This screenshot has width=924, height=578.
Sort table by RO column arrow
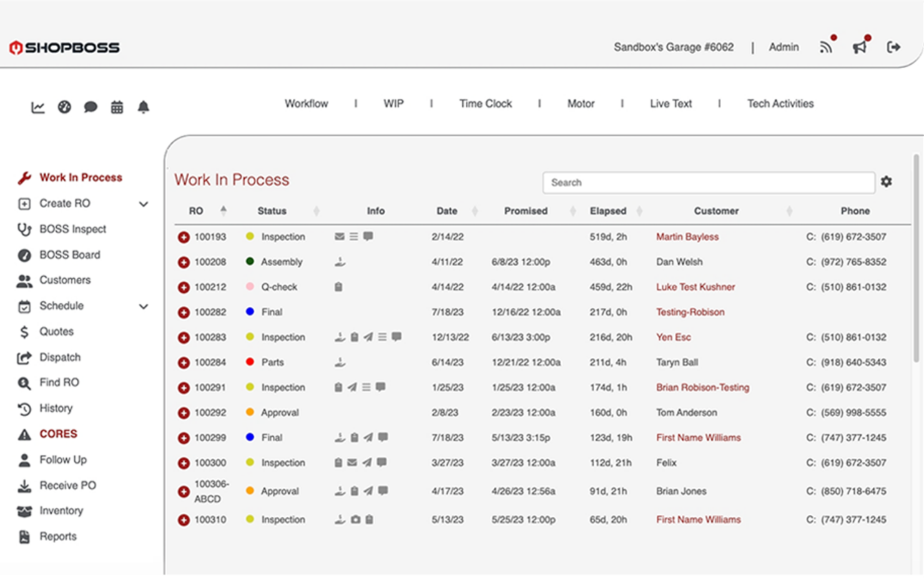pyautogui.click(x=224, y=211)
